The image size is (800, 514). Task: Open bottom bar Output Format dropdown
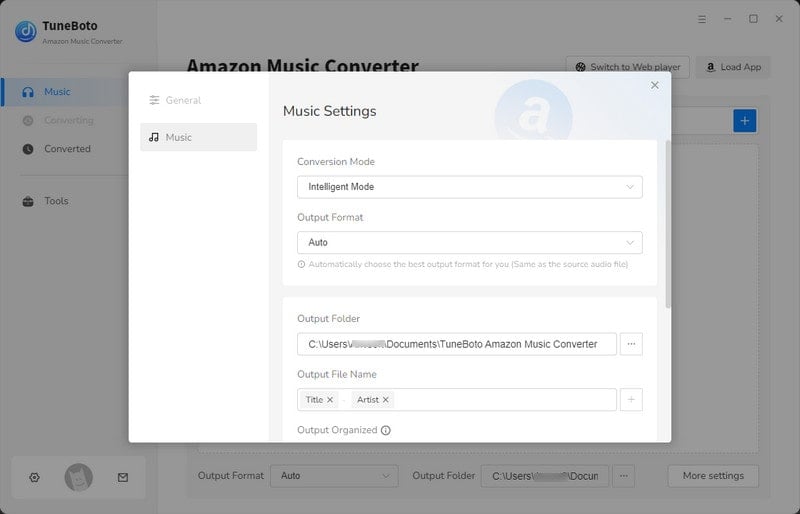[x=334, y=476]
